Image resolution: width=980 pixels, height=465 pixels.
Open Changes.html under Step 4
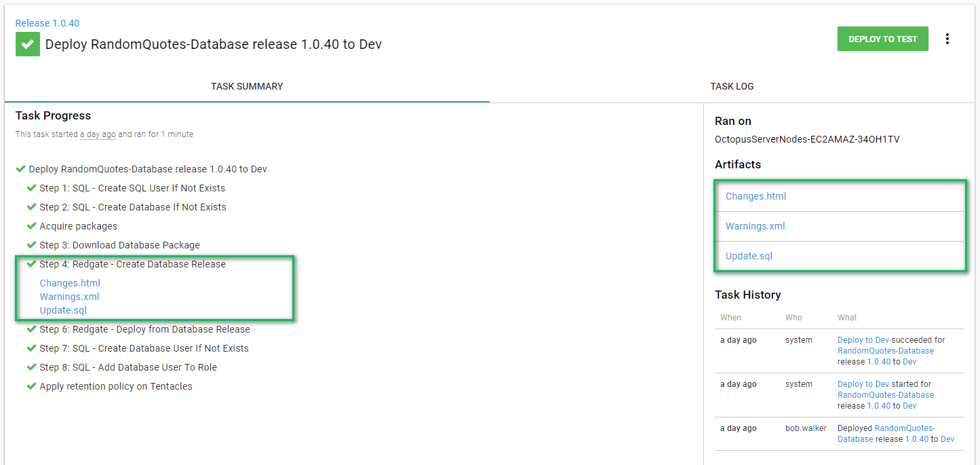point(70,283)
